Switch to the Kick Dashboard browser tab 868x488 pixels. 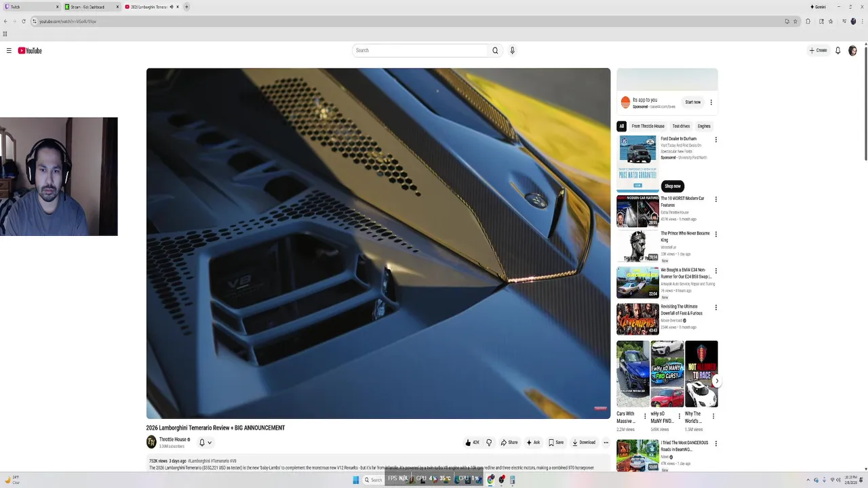pyautogui.click(x=92, y=7)
